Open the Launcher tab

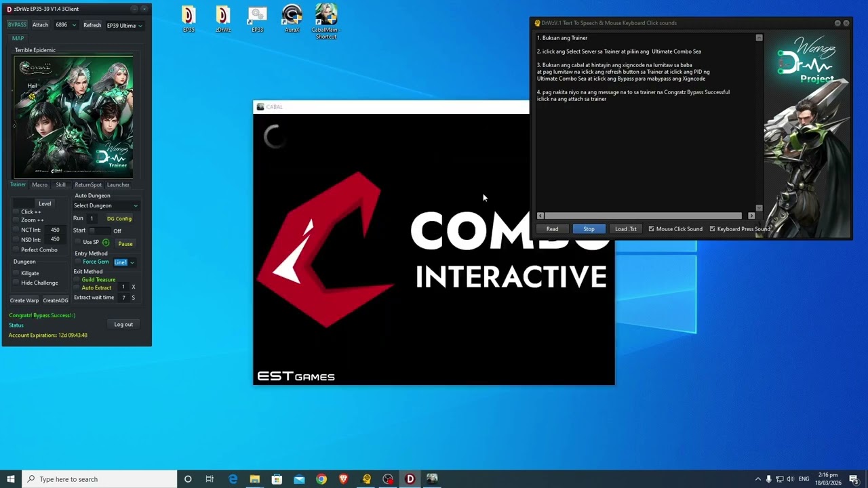pos(118,184)
